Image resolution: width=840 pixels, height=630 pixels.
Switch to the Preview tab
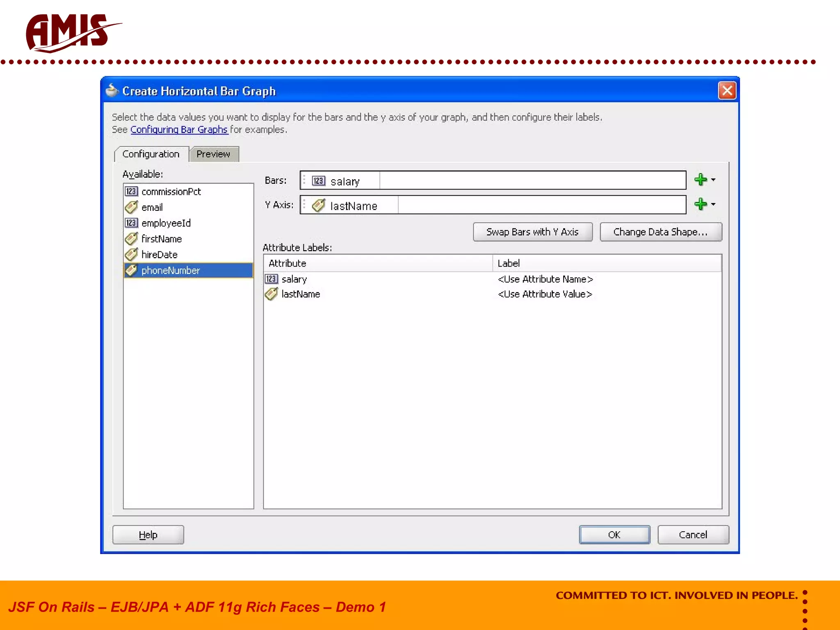(213, 154)
